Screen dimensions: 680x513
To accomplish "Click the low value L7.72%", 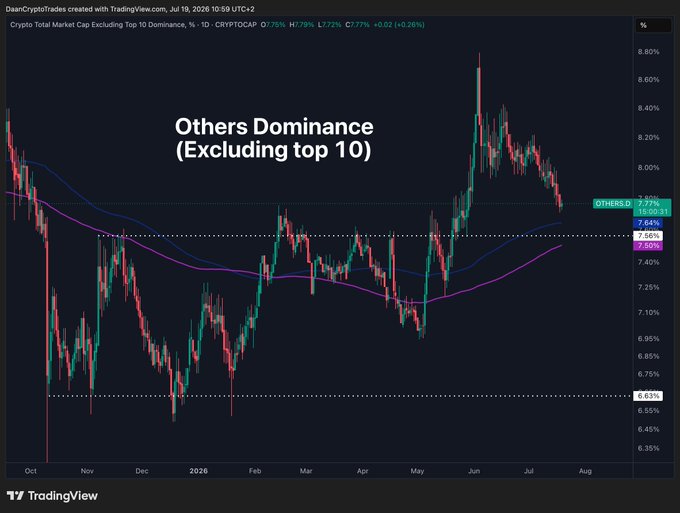I will [329, 25].
